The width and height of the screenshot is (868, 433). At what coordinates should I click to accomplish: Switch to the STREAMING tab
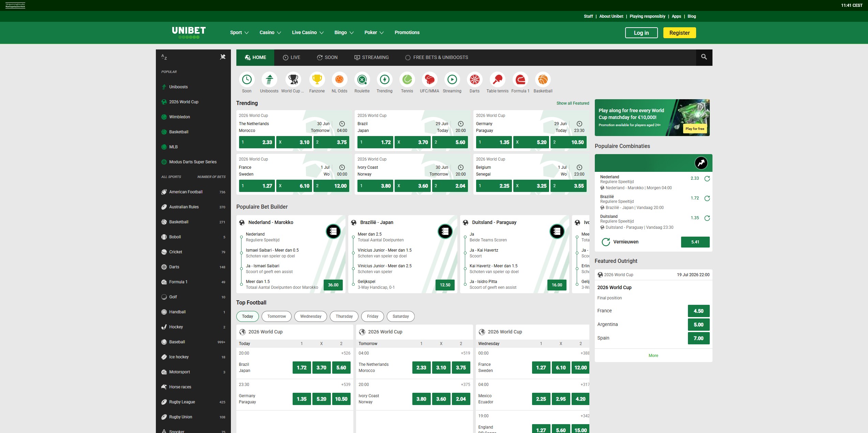(x=371, y=57)
